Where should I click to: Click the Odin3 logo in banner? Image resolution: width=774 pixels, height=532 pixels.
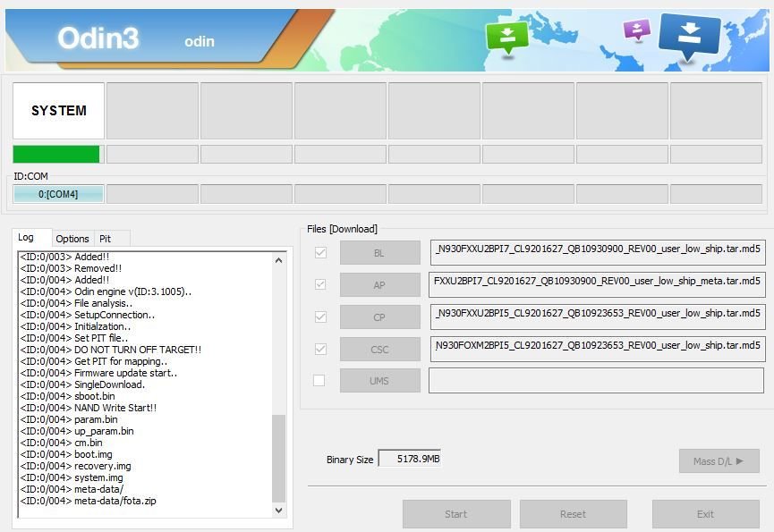pyautogui.click(x=98, y=38)
